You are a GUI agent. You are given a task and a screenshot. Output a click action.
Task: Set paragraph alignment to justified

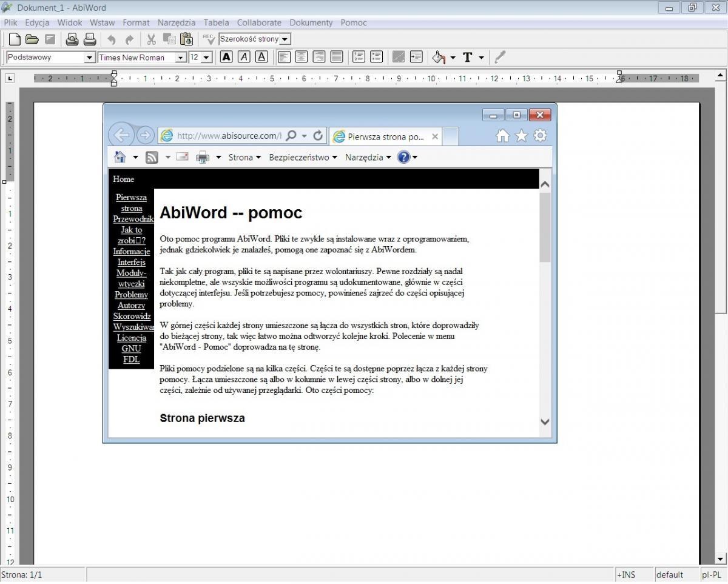[337, 57]
